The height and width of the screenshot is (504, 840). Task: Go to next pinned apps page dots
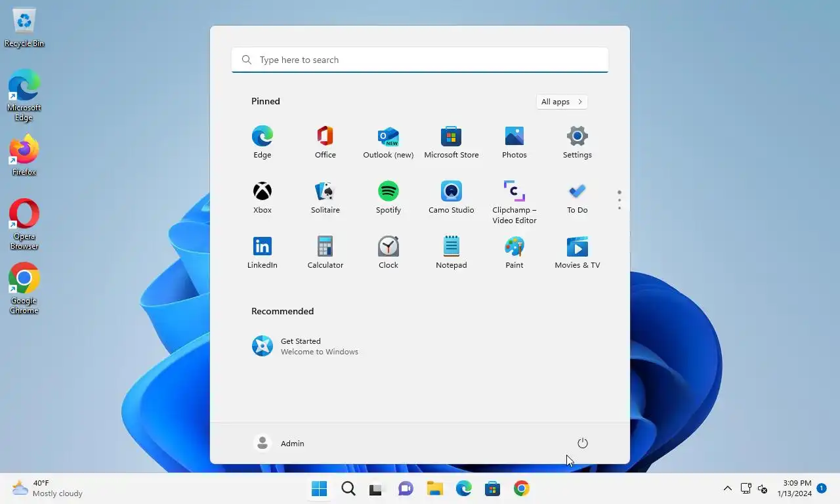tap(619, 200)
